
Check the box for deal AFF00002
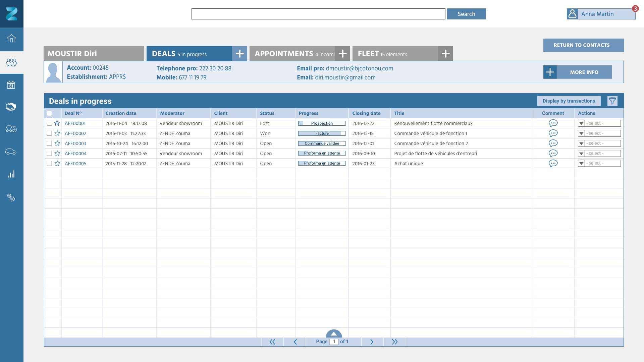click(49, 133)
